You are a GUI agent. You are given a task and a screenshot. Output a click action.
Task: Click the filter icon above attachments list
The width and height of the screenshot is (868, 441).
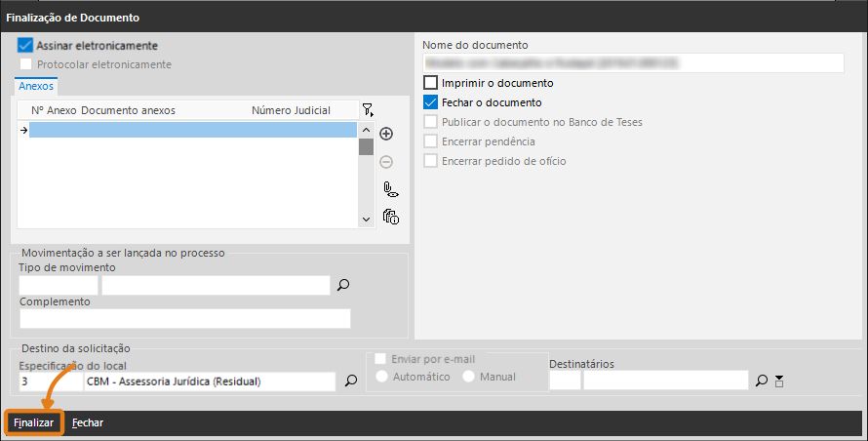point(368,109)
